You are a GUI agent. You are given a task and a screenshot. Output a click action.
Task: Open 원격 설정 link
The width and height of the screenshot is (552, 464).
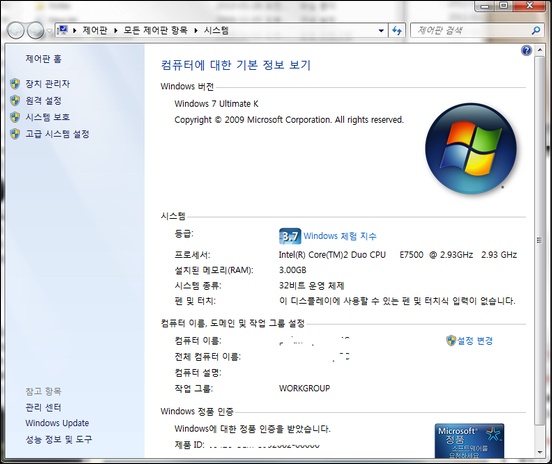(x=43, y=101)
